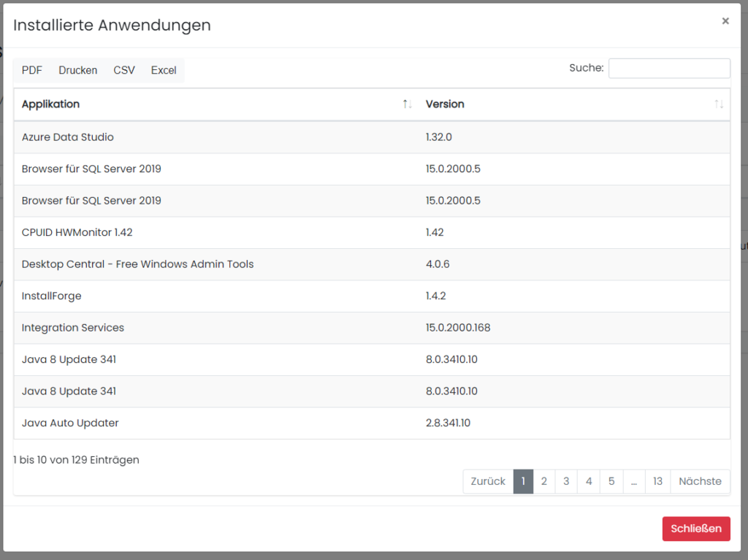
Task: Export table as PDF
Action: [32, 71]
